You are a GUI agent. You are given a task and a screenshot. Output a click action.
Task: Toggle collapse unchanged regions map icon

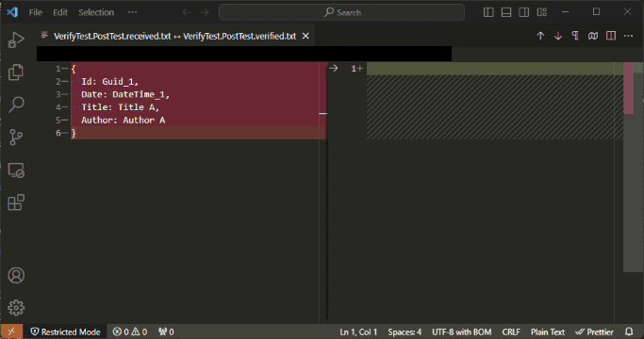pyautogui.click(x=593, y=36)
